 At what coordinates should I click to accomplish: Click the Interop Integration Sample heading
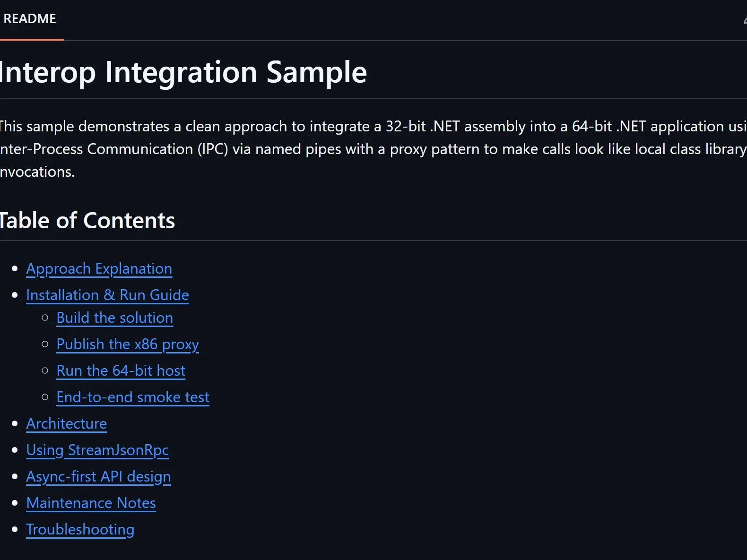pyautogui.click(x=183, y=72)
